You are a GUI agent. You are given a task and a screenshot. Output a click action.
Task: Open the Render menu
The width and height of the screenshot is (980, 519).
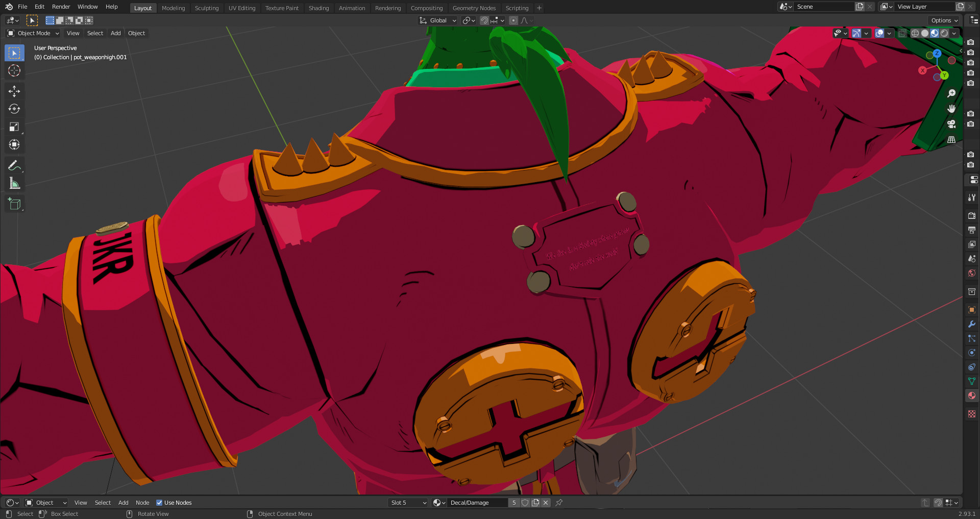click(x=61, y=7)
